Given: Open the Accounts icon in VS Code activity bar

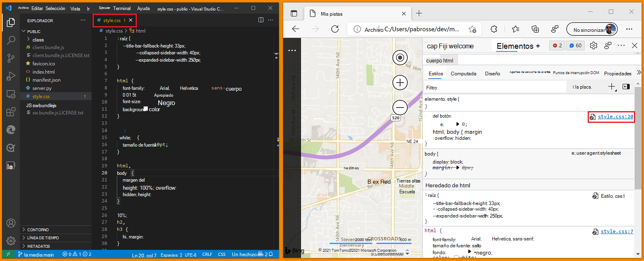Looking at the screenshot, I should point(11,223).
